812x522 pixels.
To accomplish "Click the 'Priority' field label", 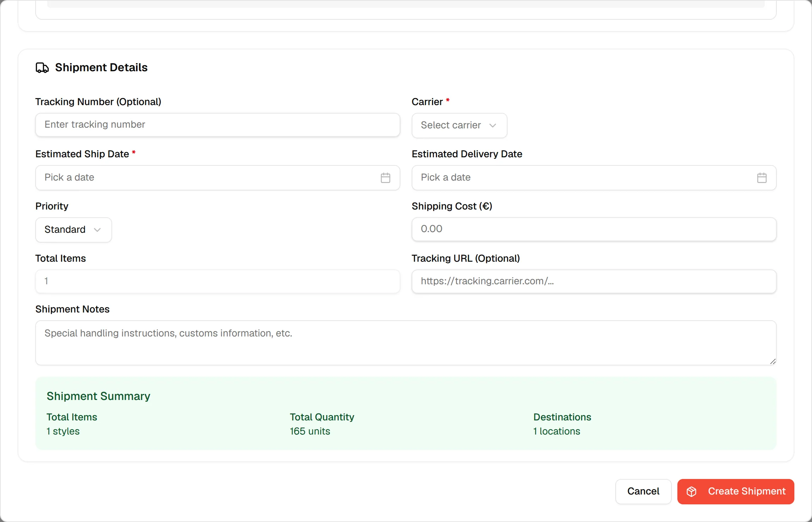I will point(52,206).
